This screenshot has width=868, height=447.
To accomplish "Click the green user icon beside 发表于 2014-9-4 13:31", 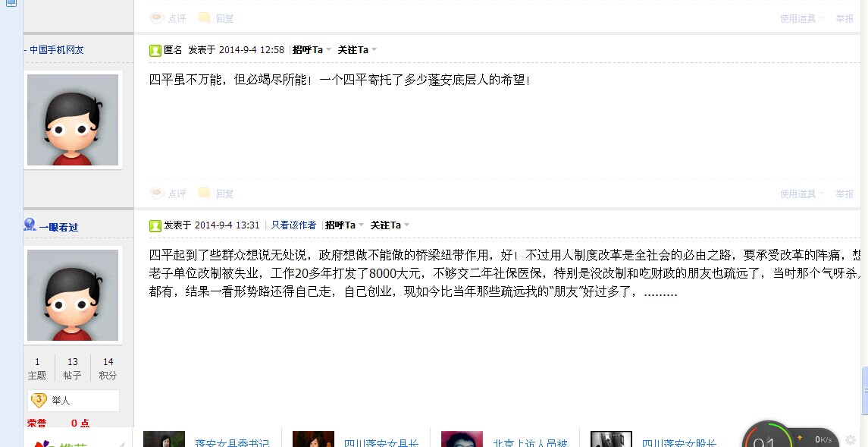I will pos(155,225).
